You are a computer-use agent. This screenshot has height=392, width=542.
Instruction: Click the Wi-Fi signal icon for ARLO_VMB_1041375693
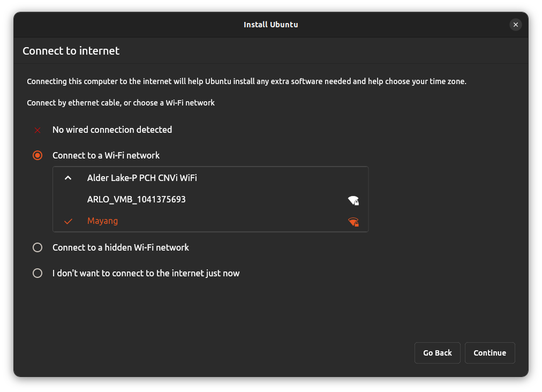click(x=353, y=200)
